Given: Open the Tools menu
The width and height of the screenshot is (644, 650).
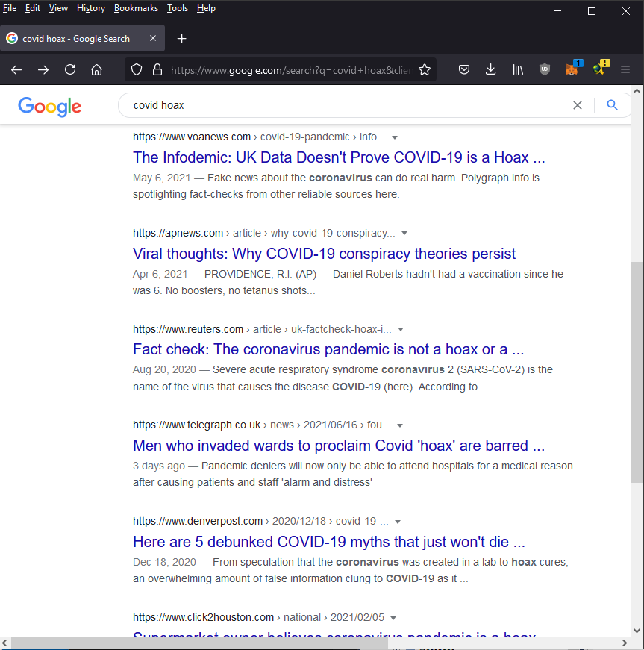Looking at the screenshot, I should [x=178, y=8].
